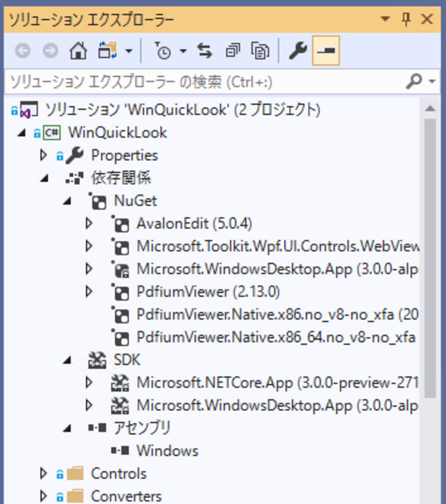The image size is (446, 504).
Task: Toggle Show All Files in the toolbar
Action: click(260, 51)
